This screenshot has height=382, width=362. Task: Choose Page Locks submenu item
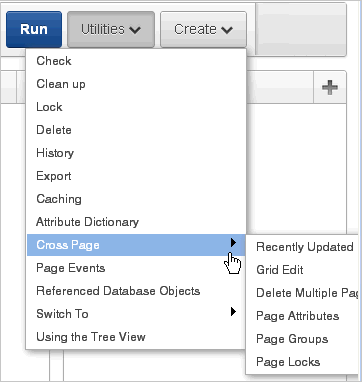[304, 362]
